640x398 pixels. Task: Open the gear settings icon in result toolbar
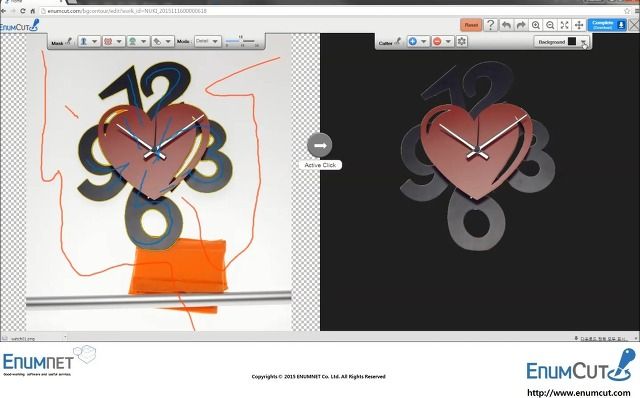click(x=462, y=41)
